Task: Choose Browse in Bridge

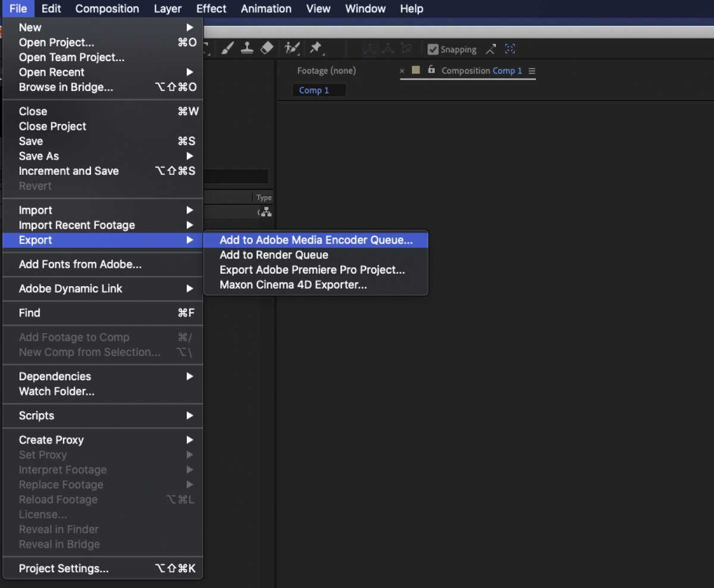Action: [103, 87]
